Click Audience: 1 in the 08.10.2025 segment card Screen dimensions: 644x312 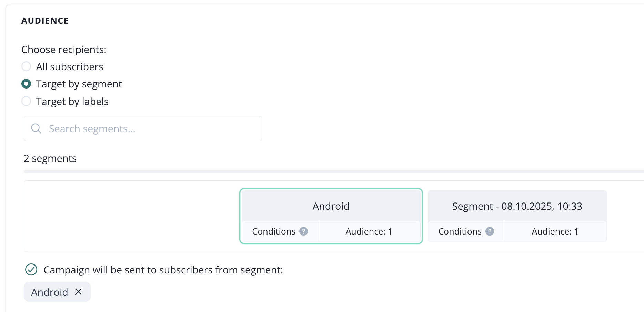[555, 231]
